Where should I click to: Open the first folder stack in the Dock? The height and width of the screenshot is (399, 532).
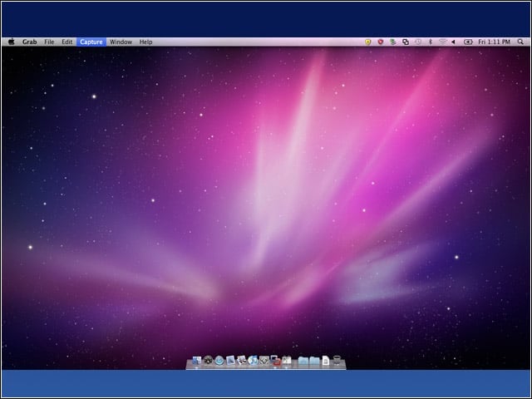303,360
